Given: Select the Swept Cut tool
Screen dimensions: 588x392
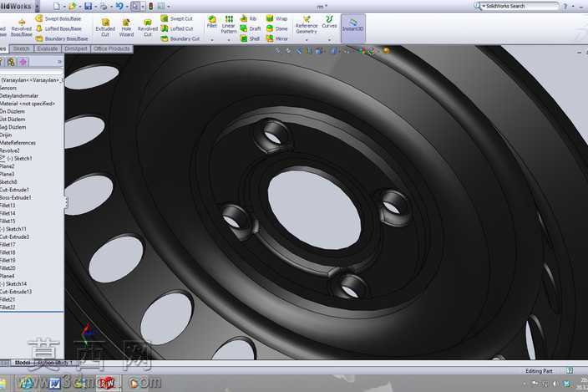Looking at the screenshot, I should (176, 18).
